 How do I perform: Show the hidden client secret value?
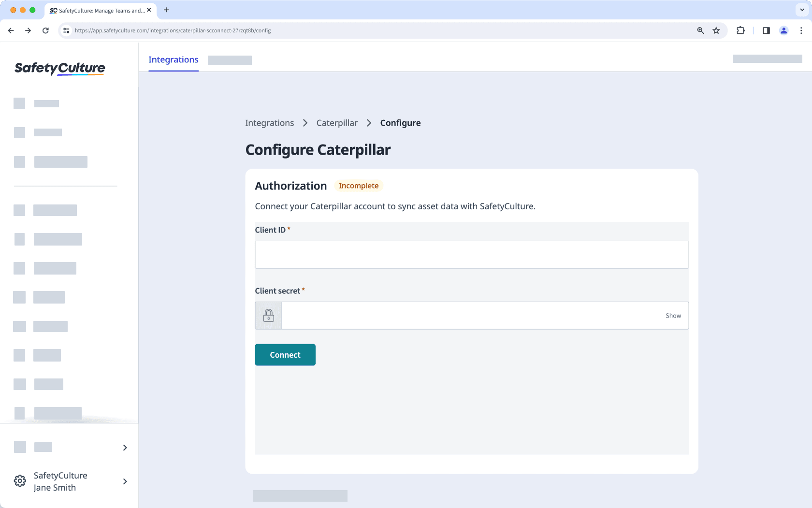click(673, 315)
